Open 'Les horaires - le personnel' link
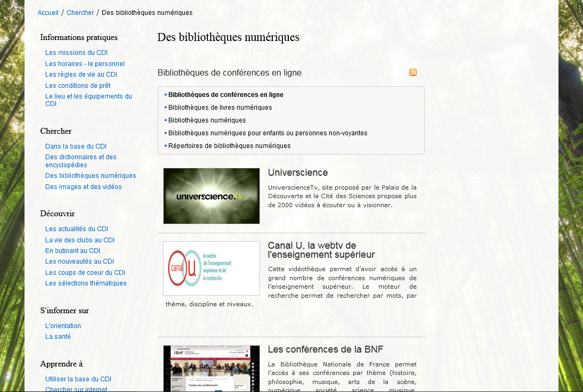583x392 pixels. point(85,64)
